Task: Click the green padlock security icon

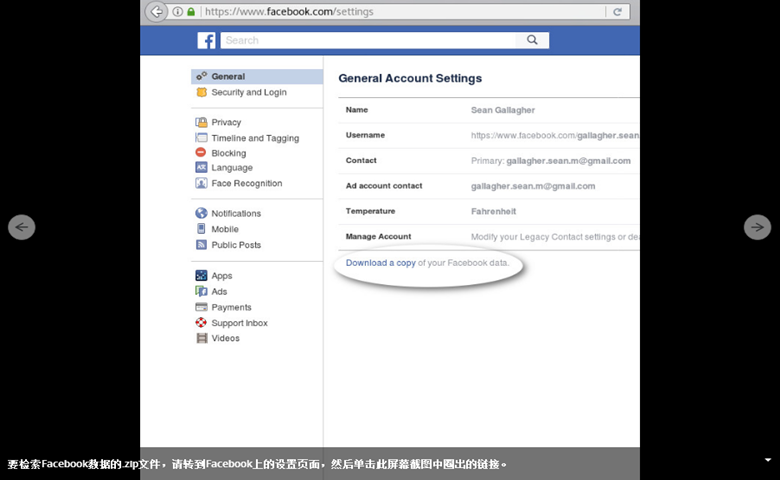Action: pos(191,11)
